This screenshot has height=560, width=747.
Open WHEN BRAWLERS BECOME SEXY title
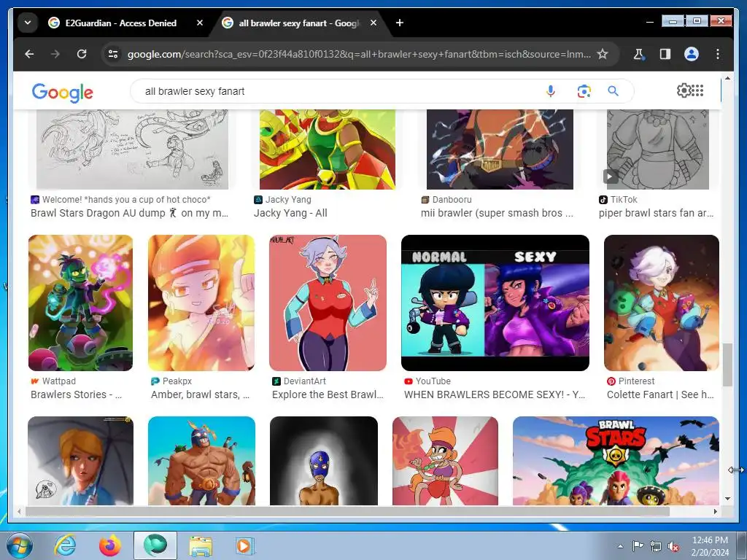495,394
